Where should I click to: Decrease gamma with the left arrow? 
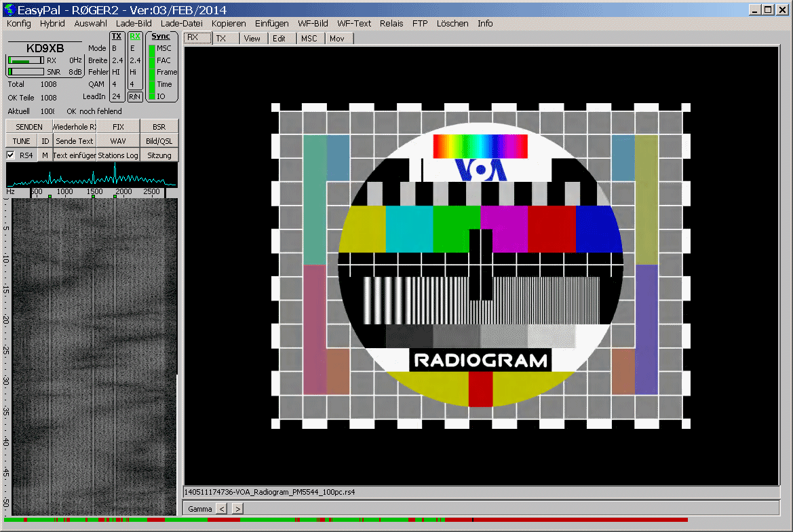(222, 508)
